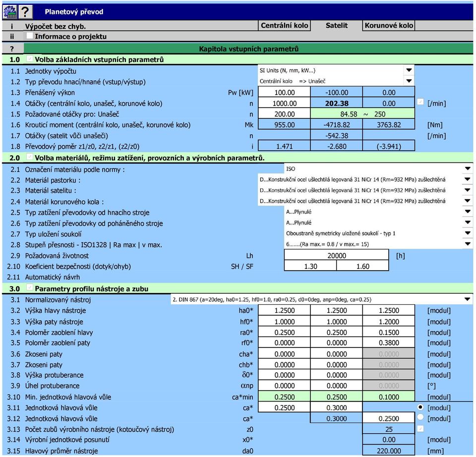Click hf0* field for Korunové kolo 1.2000

389,322
